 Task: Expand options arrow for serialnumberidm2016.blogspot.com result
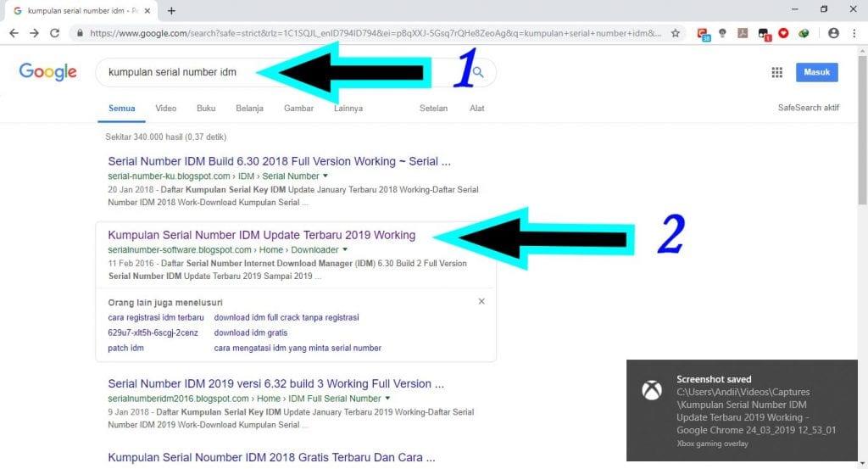[x=387, y=398]
